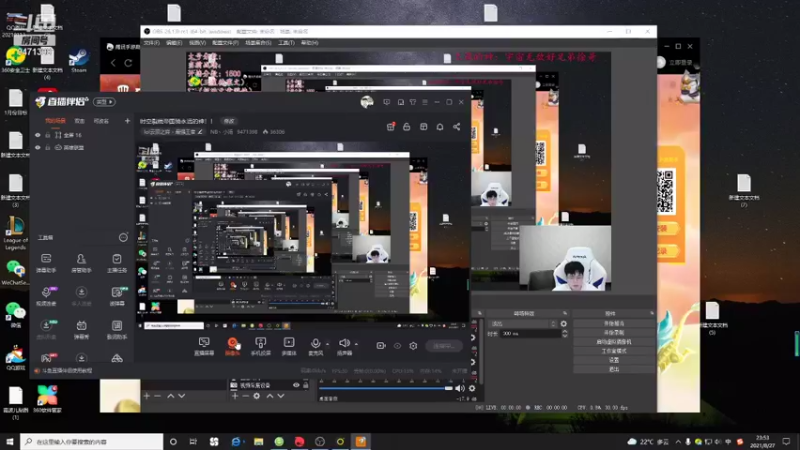Click the 修改 button next to the stream title
800x450 pixels.
(x=229, y=121)
